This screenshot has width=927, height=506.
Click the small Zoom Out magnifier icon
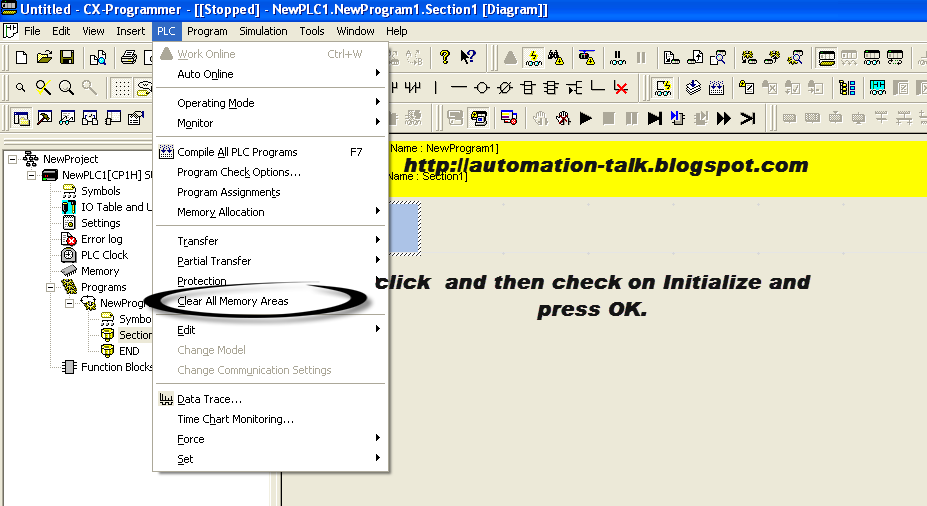click(x=21, y=88)
